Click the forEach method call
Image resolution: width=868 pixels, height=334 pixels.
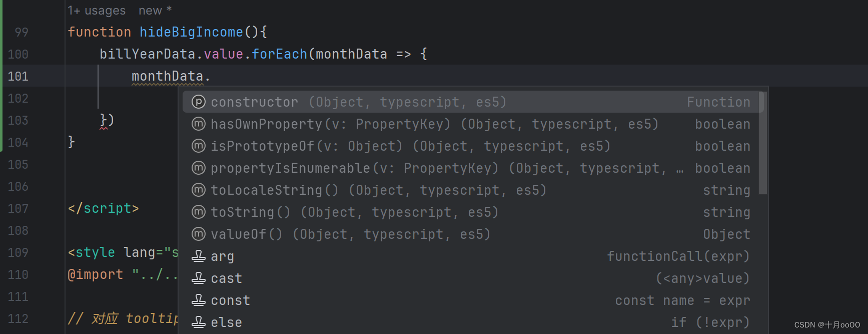pyautogui.click(x=279, y=54)
